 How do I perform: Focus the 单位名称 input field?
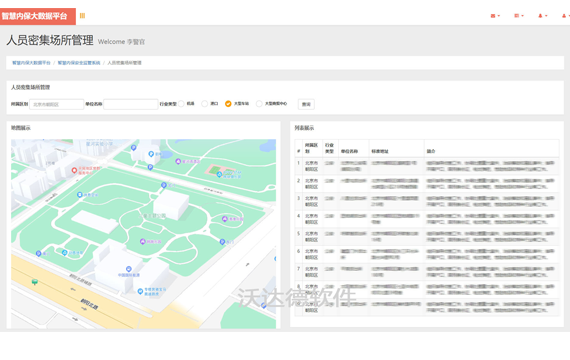131,104
